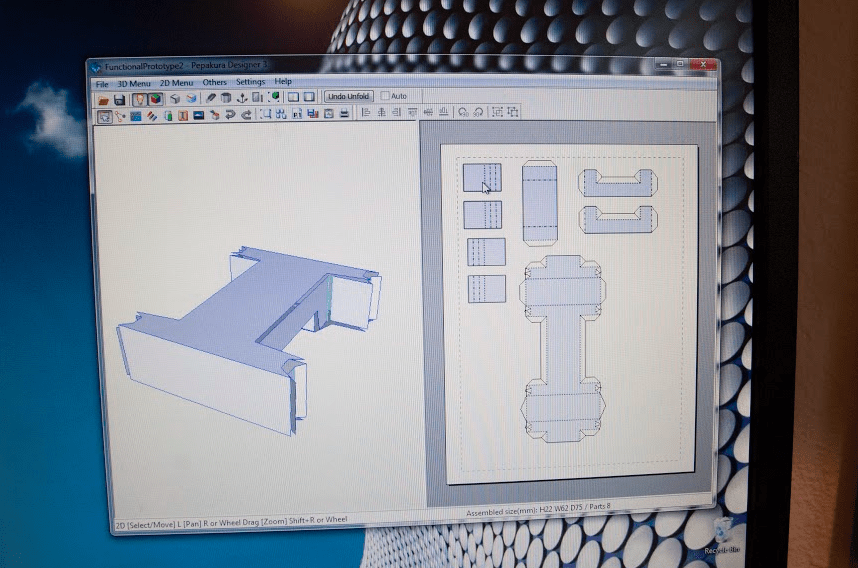Click the check corresponding face cube icon
Viewport: 858px width, 568px height.
pos(214,115)
